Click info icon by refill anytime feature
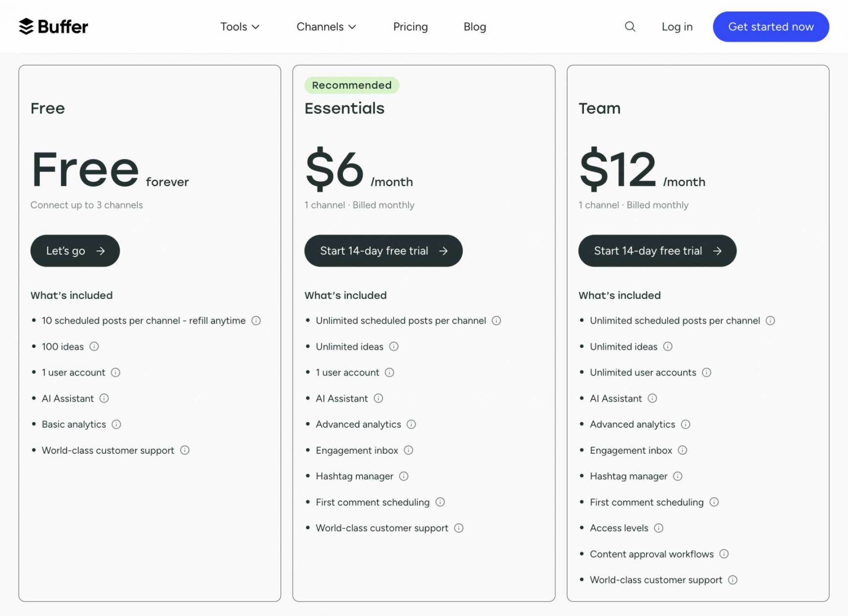 [x=256, y=321]
